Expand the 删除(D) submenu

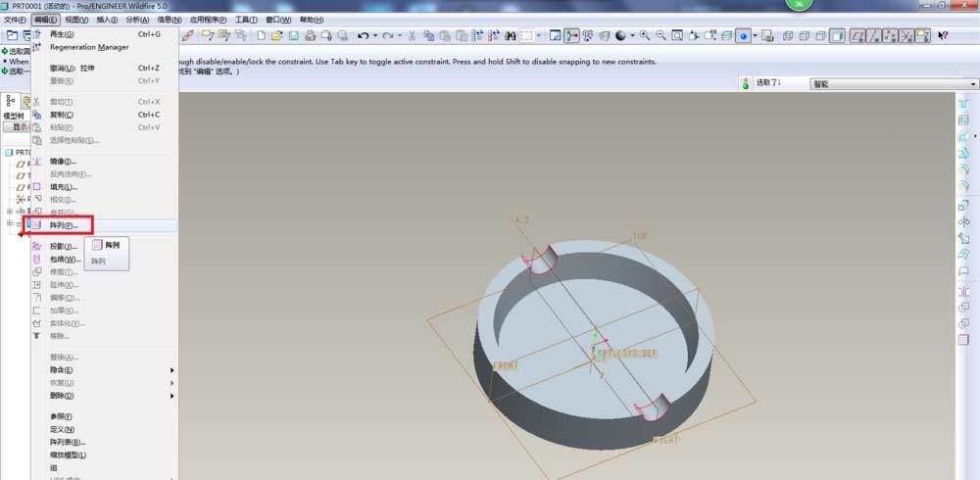pyautogui.click(x=172, y=396)
